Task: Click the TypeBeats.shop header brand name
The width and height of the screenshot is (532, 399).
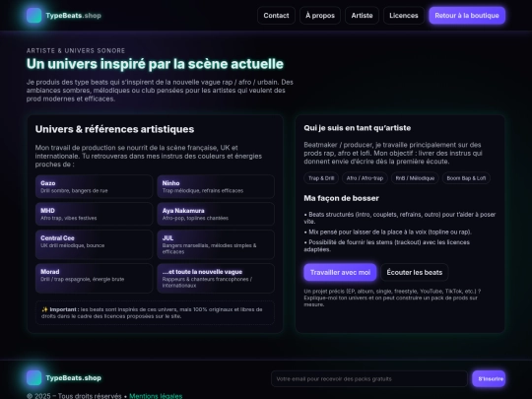Action: 73,15
